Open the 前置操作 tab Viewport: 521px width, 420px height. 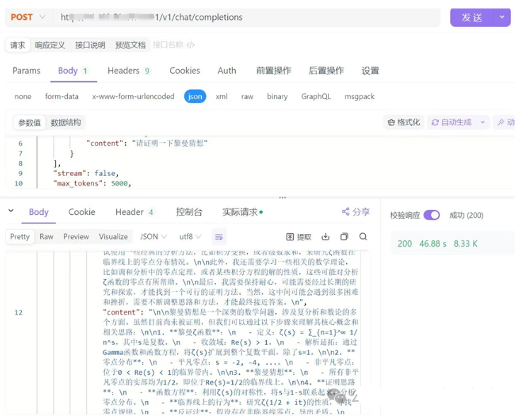[x=273, y=71]
